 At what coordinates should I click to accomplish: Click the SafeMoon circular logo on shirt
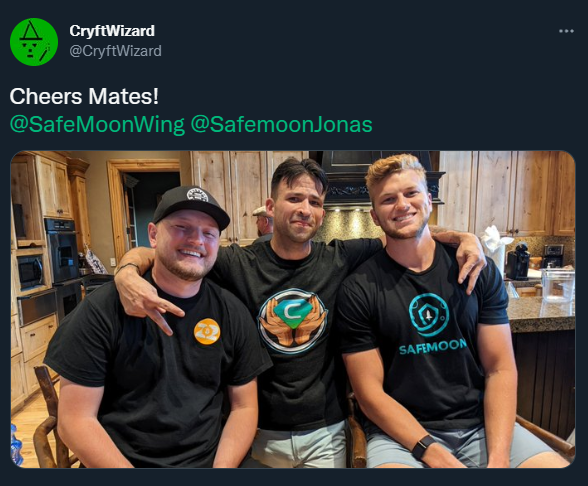429,315
